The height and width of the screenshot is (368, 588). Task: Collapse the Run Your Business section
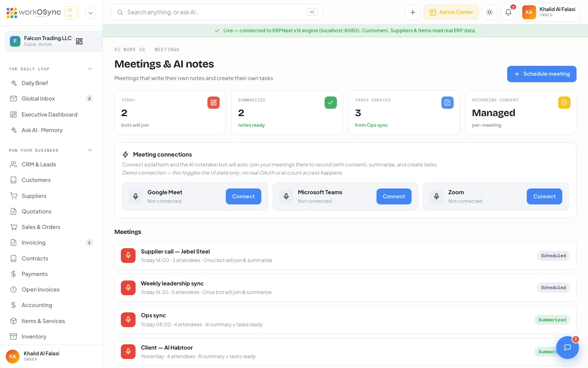(x=90, y=150)
